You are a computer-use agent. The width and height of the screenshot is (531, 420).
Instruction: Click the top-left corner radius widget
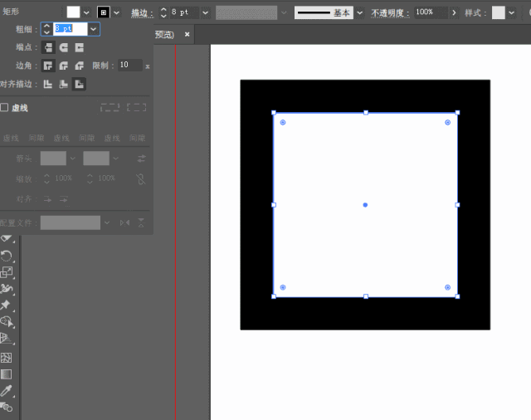[x=283, y=122]
